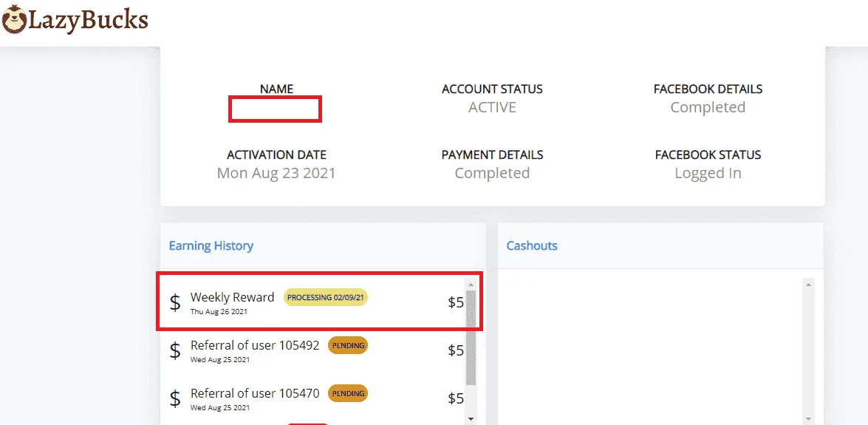Viewport: 868px width, 425px height.
Task: Click the PAYMENT DETAILS label
Action: coord(492,154)
